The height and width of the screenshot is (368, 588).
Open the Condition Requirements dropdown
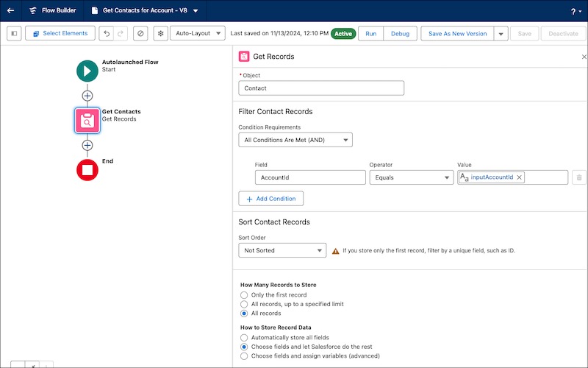[x=295, y=140]
